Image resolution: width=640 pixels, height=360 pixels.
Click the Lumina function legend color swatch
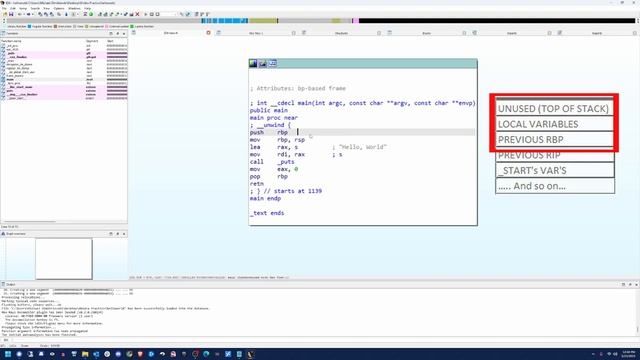[132, 26]
